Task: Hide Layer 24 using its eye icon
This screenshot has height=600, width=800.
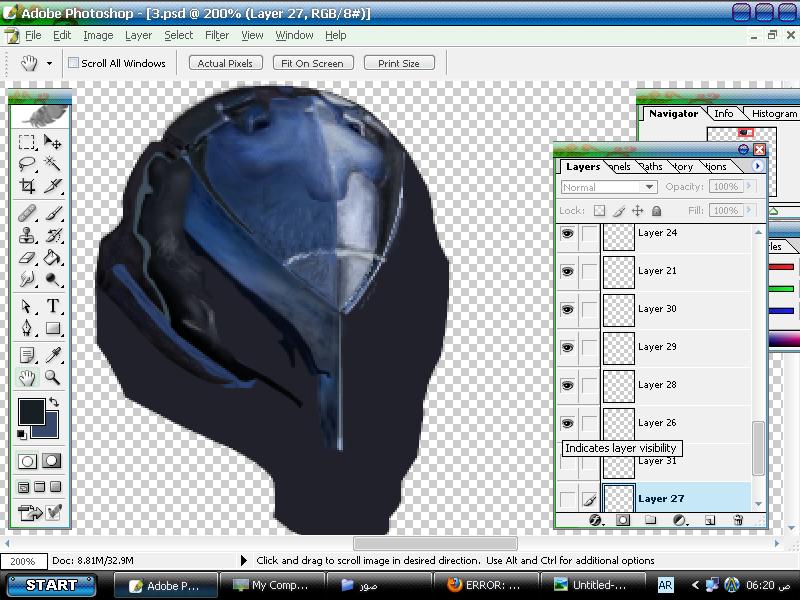Action: 568,233
